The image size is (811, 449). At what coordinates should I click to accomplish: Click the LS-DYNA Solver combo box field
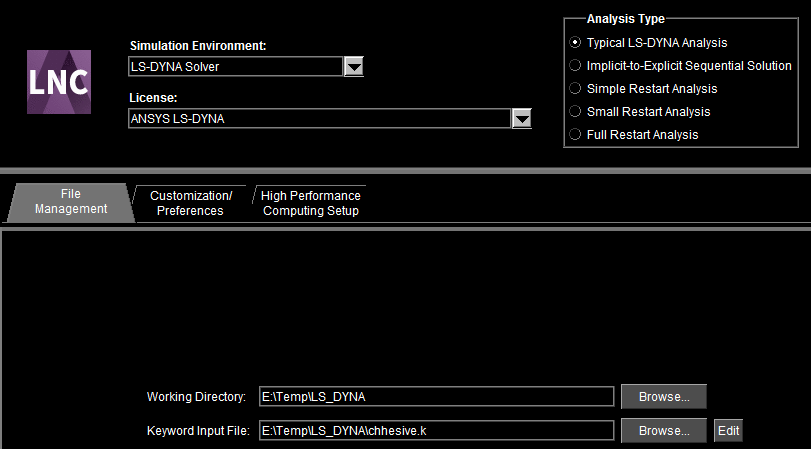click(x=235, y=67)
